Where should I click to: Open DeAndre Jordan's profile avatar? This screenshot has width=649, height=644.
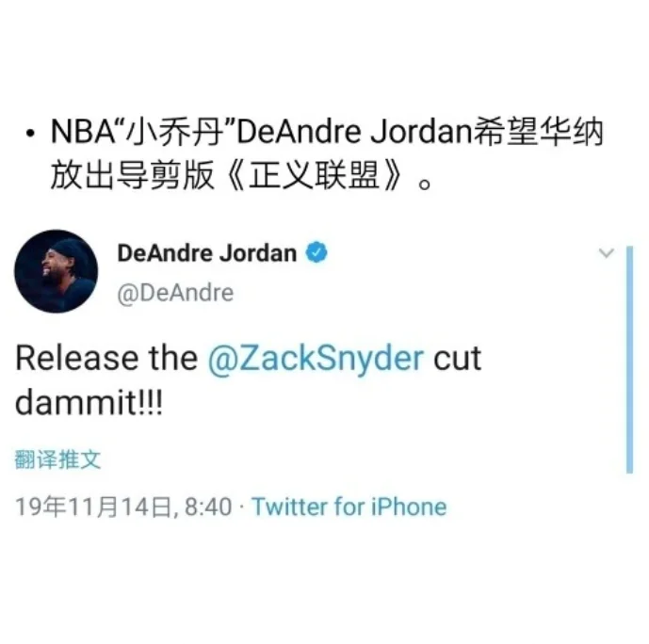click(57, 271)
